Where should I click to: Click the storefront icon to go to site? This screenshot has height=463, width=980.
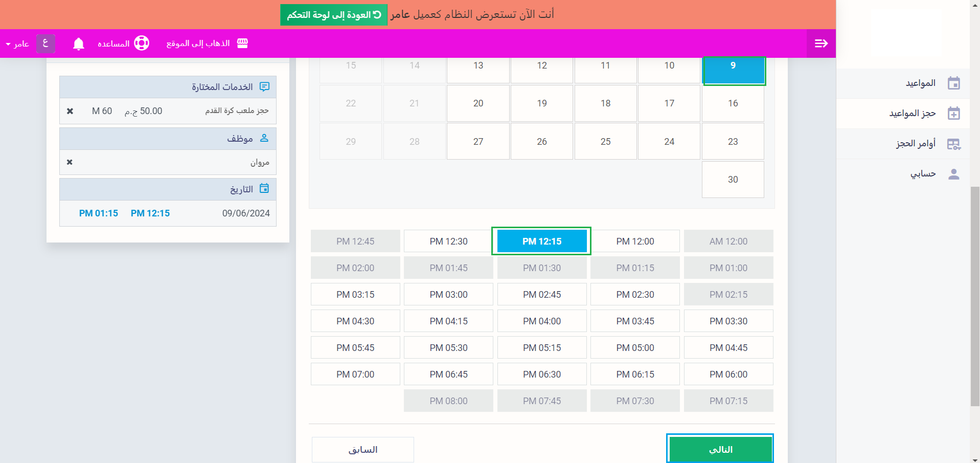(242, 43)
